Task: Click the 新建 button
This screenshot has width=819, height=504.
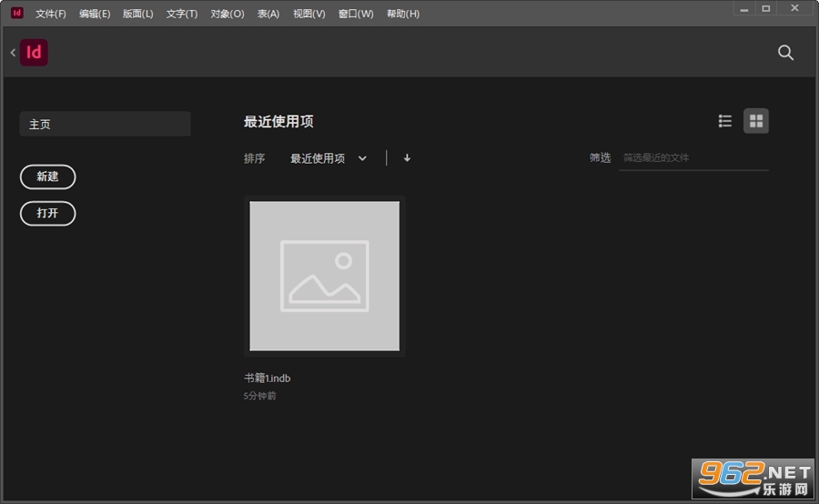Action: (47, 176)
